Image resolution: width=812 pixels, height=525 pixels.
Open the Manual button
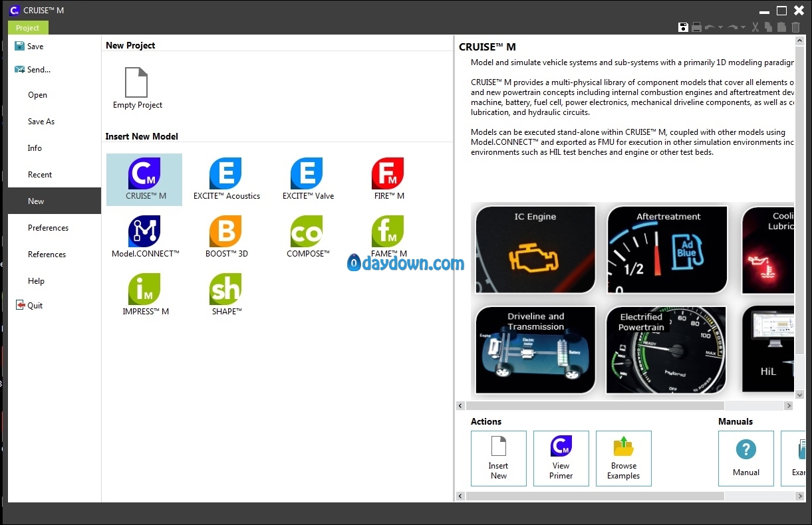coord(746,459)
